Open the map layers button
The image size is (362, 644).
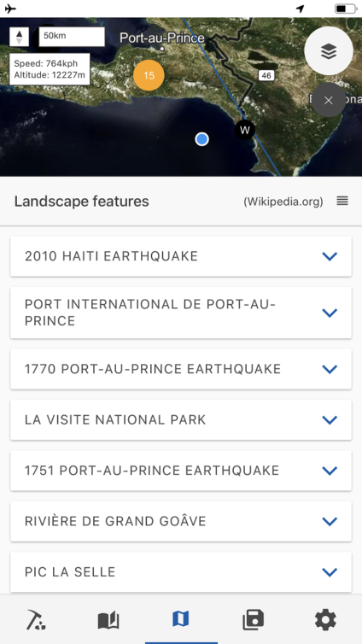(329, 51)
